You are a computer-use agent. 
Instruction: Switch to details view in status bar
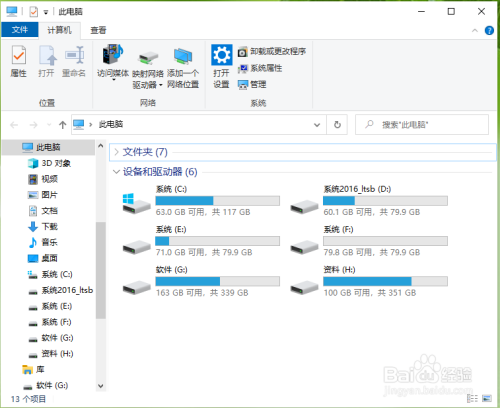pos(472,398)
